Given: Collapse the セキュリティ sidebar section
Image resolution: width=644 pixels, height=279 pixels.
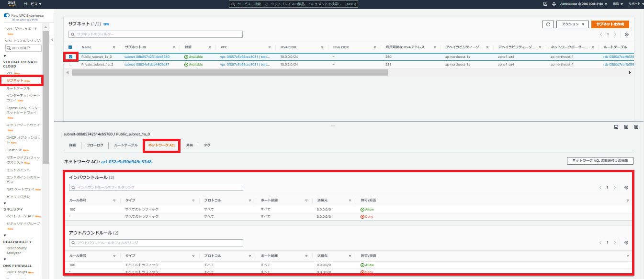Looking at the screenshot, I should click(5, 203).
